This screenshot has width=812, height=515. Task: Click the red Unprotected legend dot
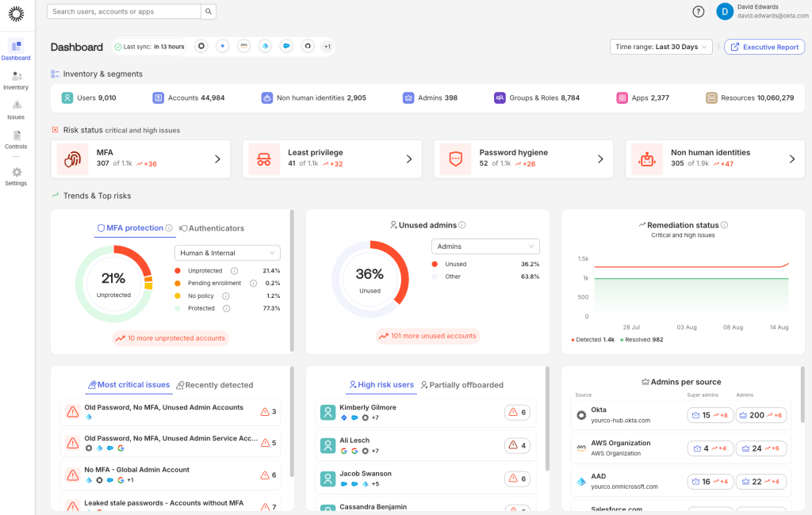tap(178, 271)
